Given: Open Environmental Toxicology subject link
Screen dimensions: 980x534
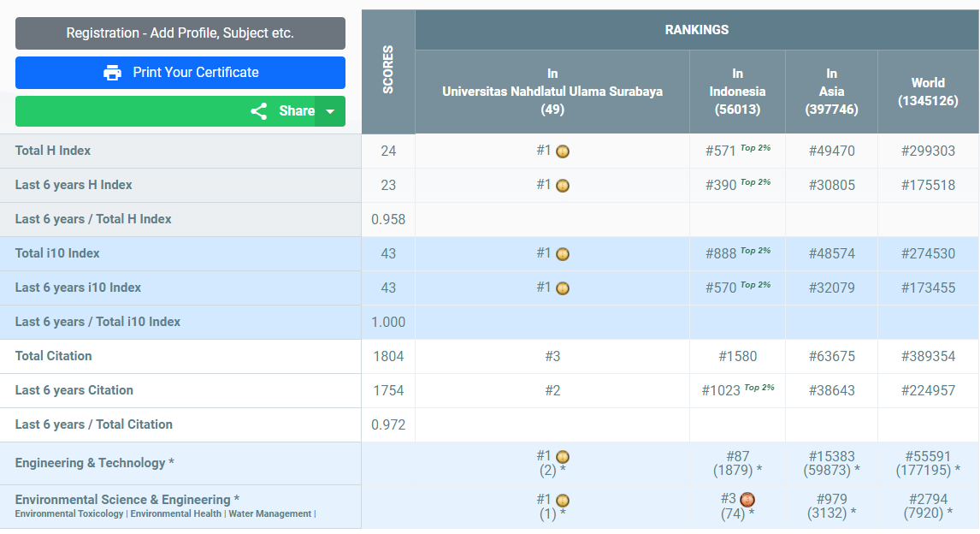Looking at the screenshot, I should (69, 514).
